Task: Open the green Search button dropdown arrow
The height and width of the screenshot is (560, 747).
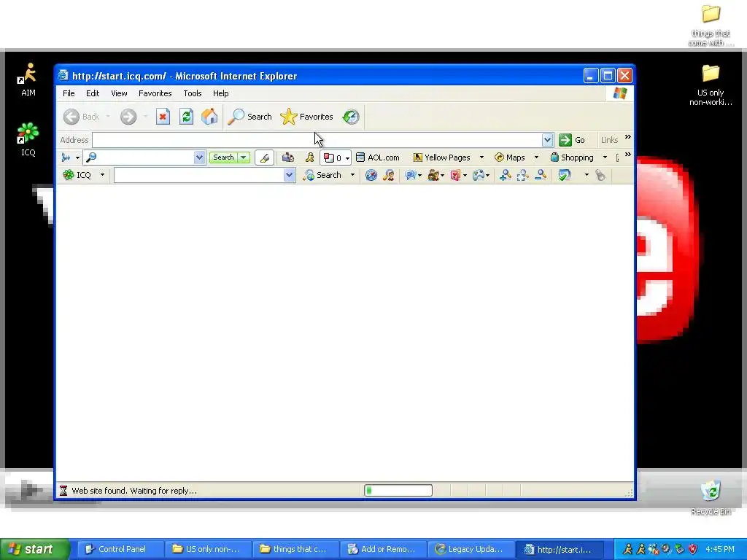Action: click(x=244, y=157)
